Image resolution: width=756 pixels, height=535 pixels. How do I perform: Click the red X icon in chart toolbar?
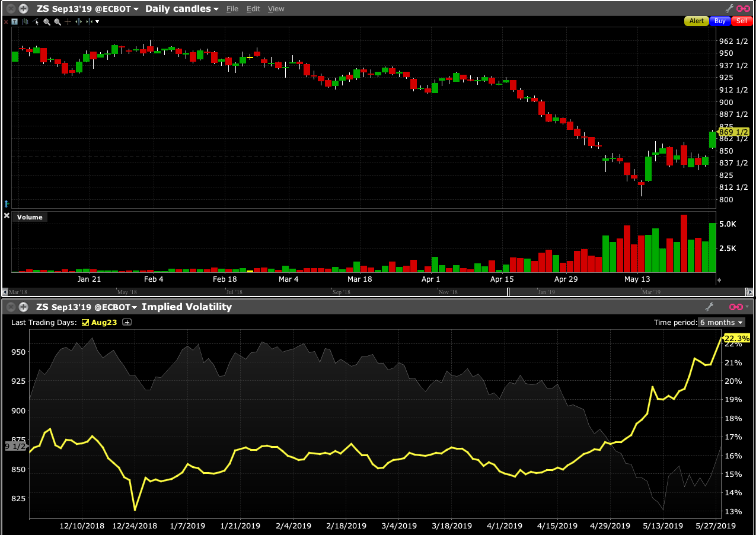click(6, 22)
